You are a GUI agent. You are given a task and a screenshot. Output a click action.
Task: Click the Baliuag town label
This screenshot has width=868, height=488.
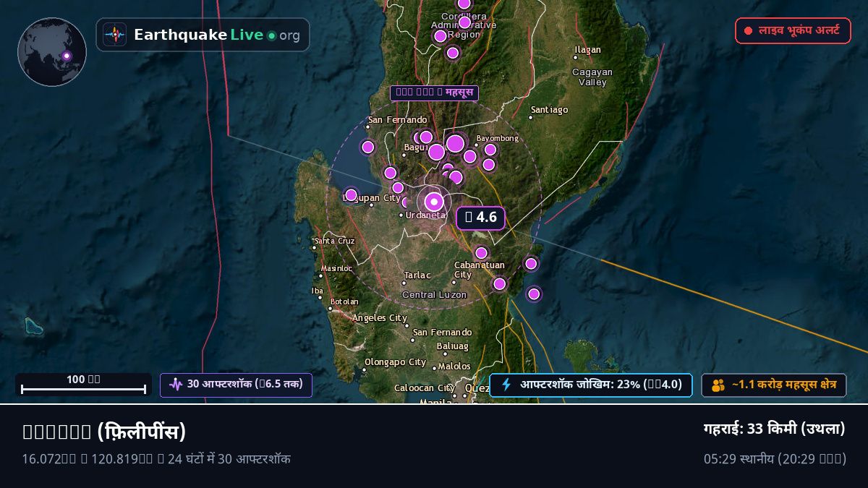click(452, 346)
